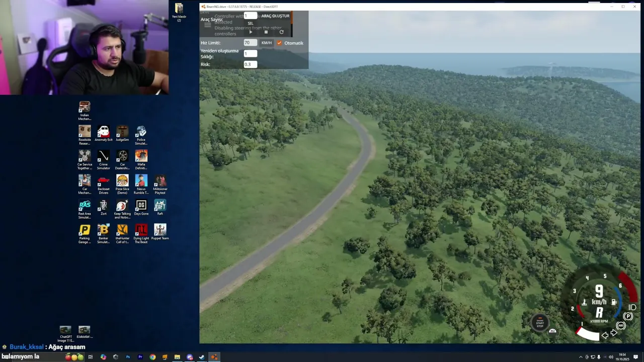The image size is (644, 362).
Task: Open theHunter Call of the Wild shortcut
Action: 122,234
